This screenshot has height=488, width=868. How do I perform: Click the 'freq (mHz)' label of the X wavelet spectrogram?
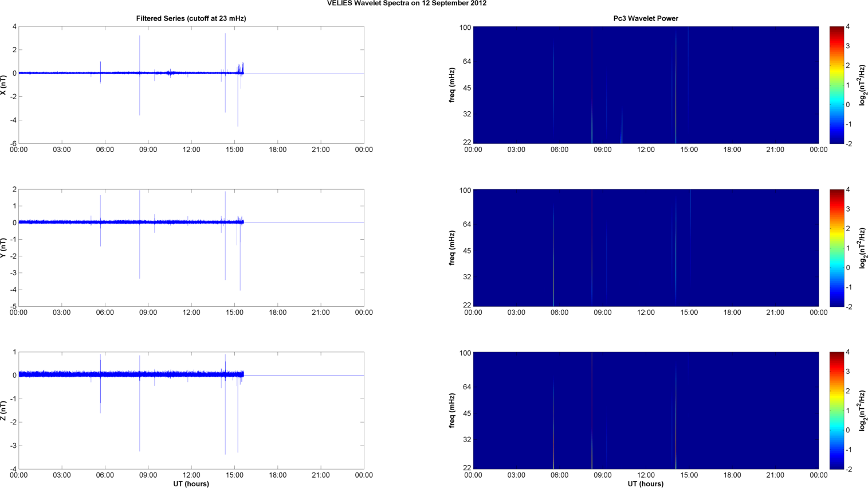[x=452, y=85]
